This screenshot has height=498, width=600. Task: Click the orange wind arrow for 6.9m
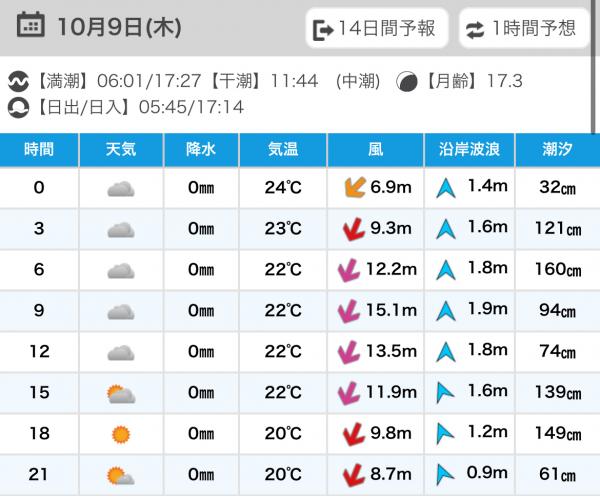tap(352, 188)
